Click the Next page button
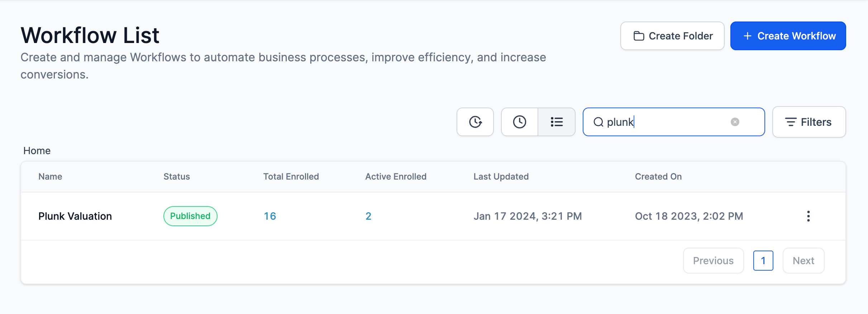 pyautogui.click(x=803, y=261)
